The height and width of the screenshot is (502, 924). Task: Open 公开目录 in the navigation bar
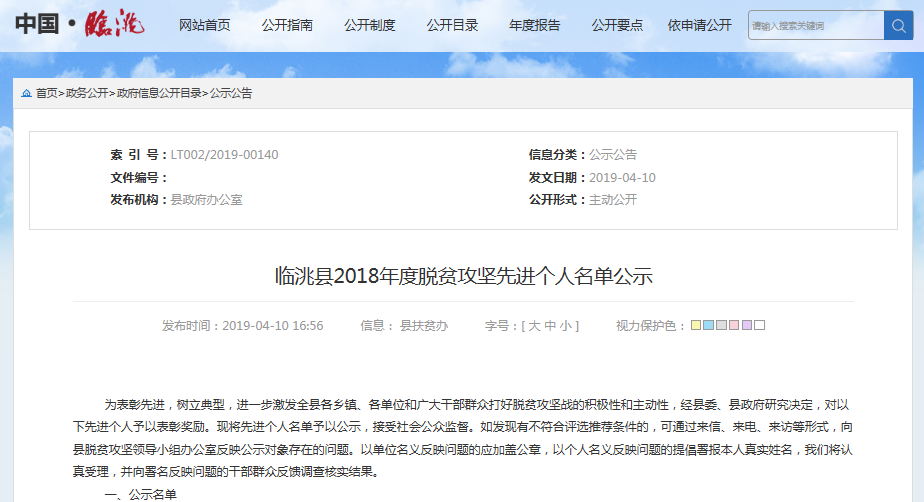pos(452,25)
